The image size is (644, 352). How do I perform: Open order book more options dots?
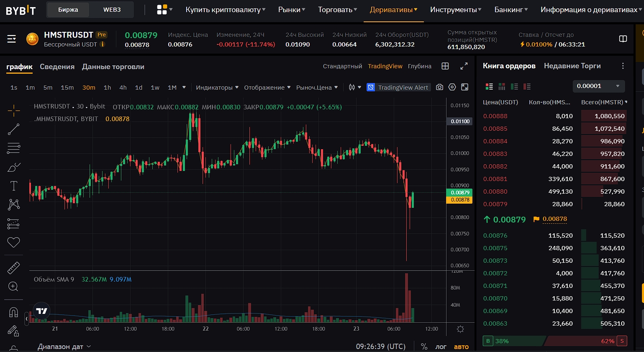(623, 66)
